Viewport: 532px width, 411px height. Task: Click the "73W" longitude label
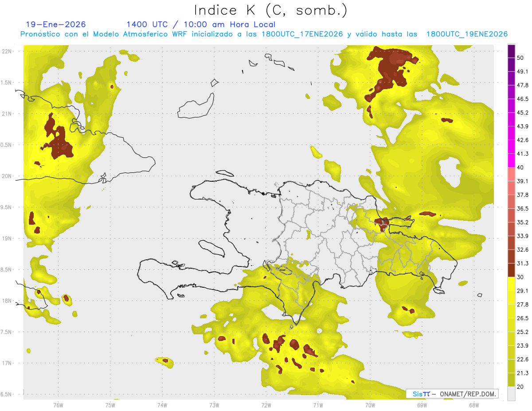214,405
